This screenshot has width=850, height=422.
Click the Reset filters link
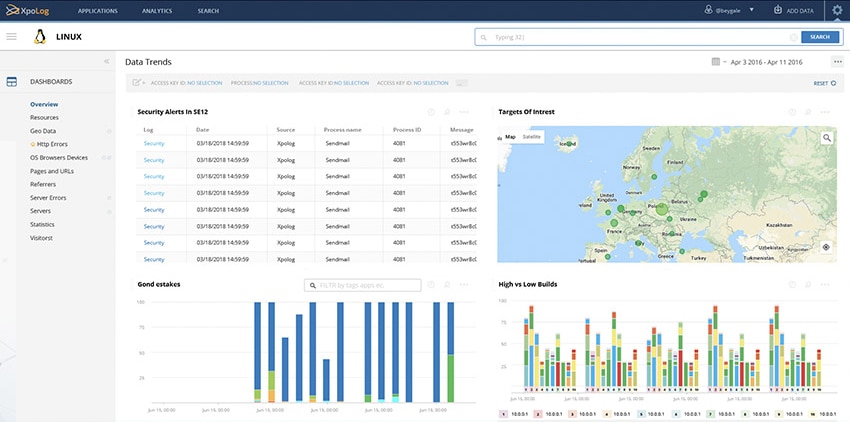click(821, 84)
